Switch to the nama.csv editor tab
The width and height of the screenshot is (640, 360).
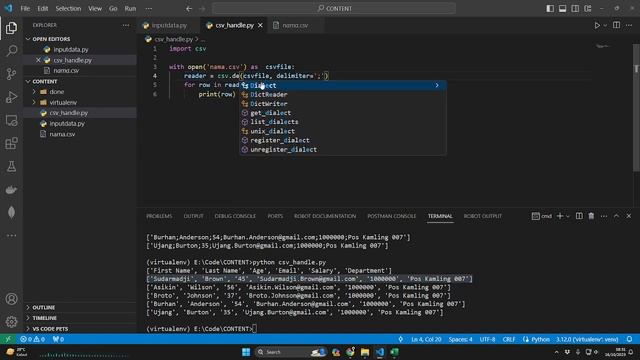pyautogui.click(x=295, y=25)
